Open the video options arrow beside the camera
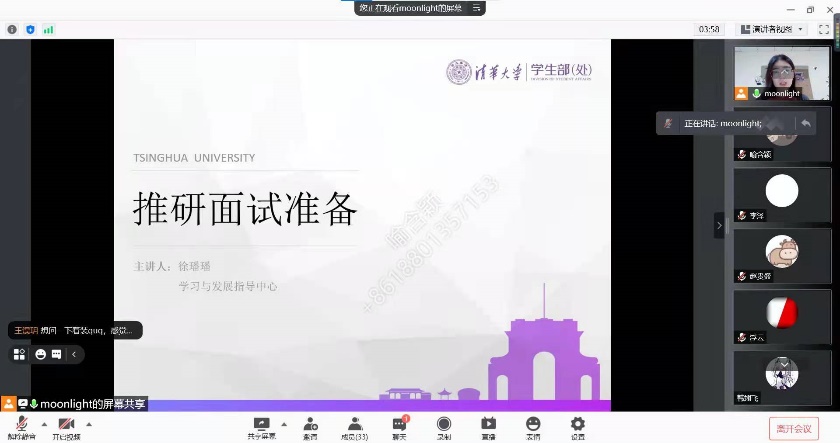The height and width of the screenshot is (443, 840). (89, 423)
